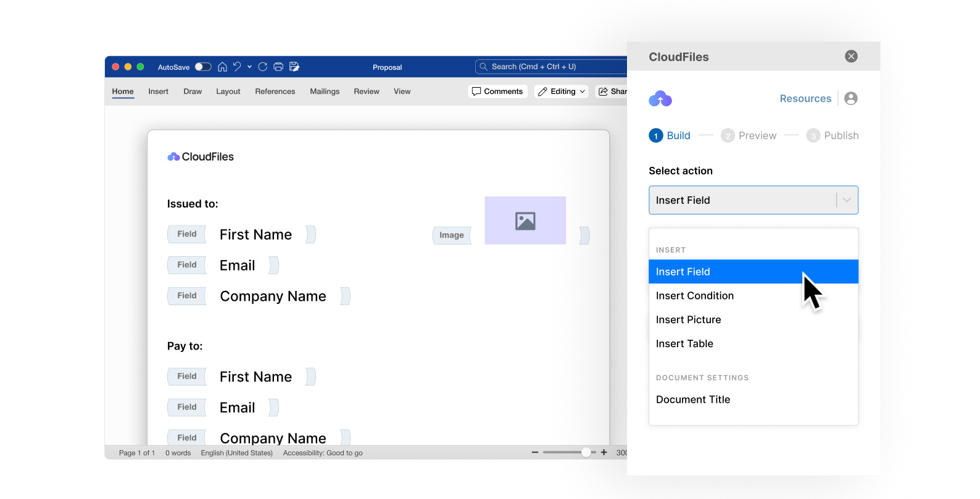Viewport: 980px width, 499px height.
Task: Choose Insert Field from the list
Action: point(754,272)
